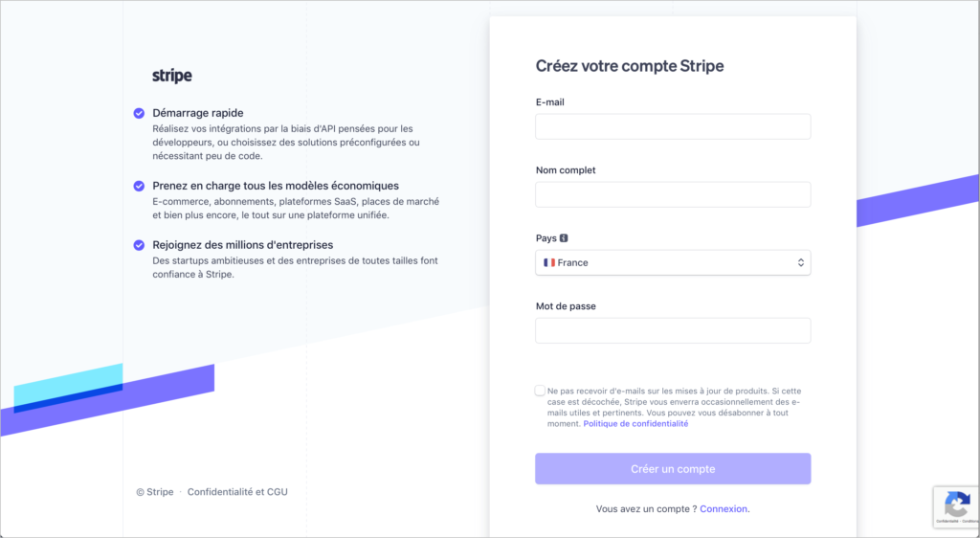Focus the Nom complet input field
This screenshot has width=980, height=538.
pyautogui.click(x=673, y=194)
